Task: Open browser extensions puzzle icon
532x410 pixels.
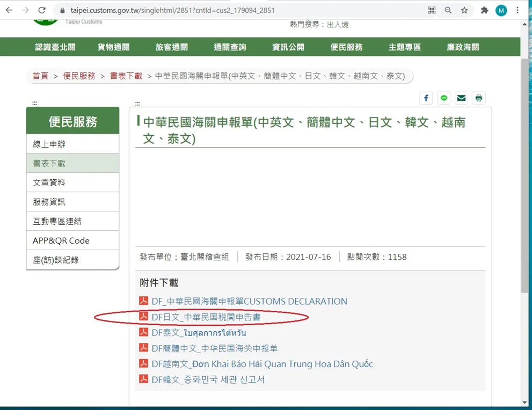Action: (x=484, y=10)
